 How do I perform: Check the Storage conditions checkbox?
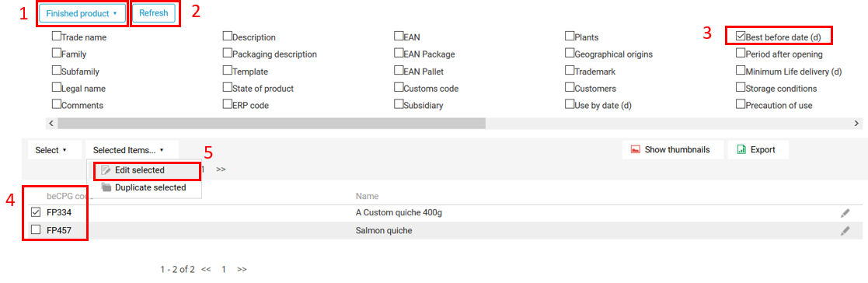tap(740, 88)
